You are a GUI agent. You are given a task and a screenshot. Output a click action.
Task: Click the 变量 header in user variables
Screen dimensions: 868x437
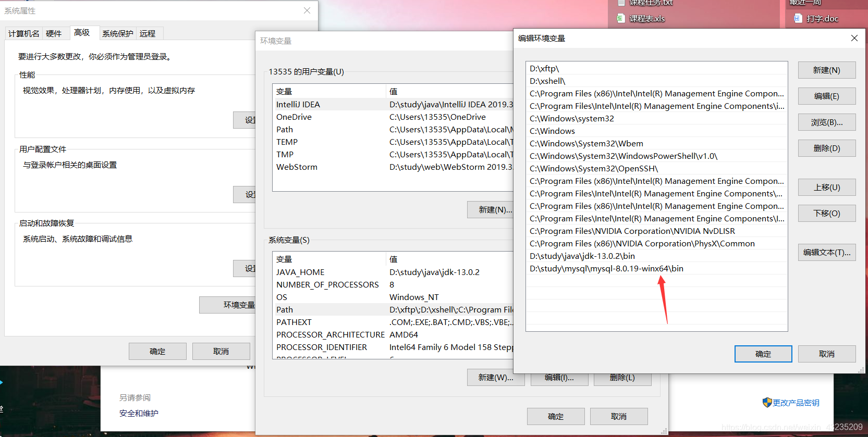tap(329, 92)
